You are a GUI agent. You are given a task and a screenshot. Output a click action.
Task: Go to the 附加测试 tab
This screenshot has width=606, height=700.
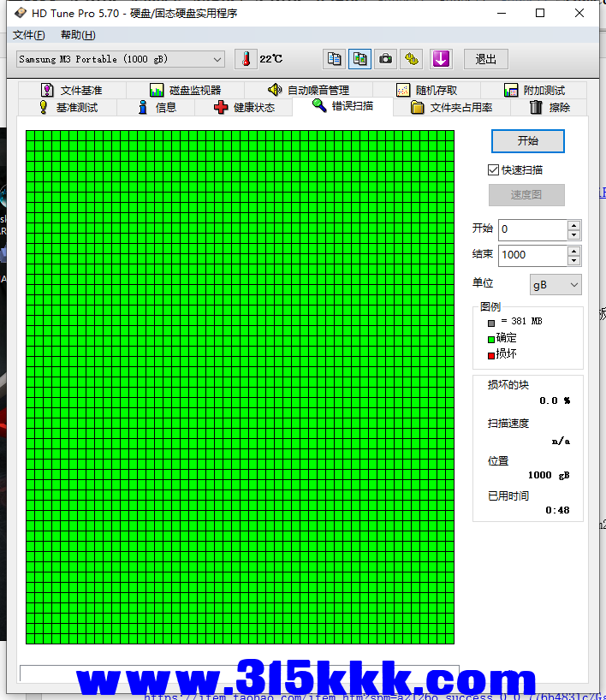tap(534, 90)
